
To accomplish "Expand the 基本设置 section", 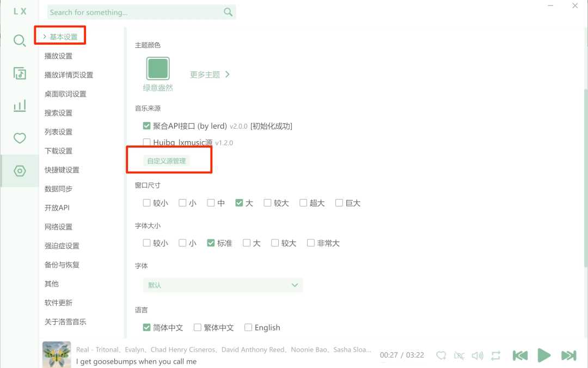I will pos(60,37).
